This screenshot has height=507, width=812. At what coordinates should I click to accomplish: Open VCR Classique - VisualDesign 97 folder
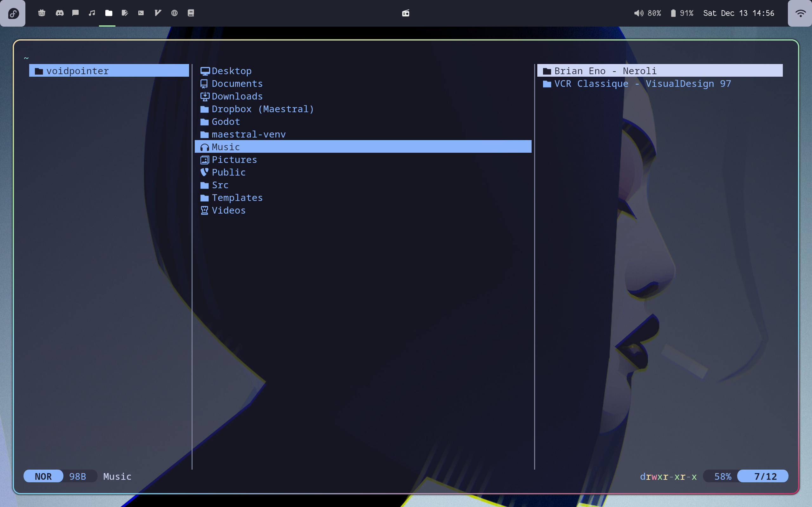642,84
